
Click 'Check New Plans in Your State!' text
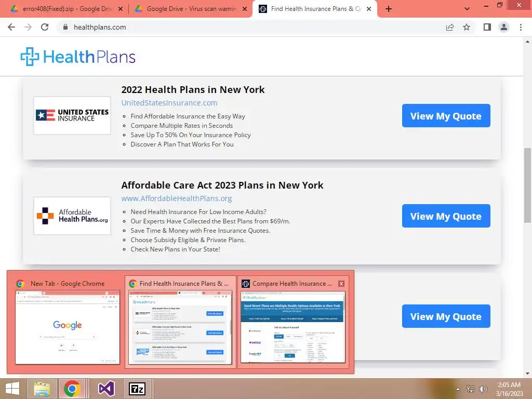pos(176,249)
